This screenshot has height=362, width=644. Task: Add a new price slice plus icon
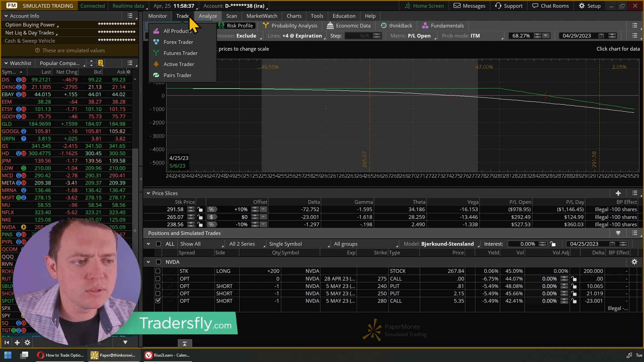(618, 193)
